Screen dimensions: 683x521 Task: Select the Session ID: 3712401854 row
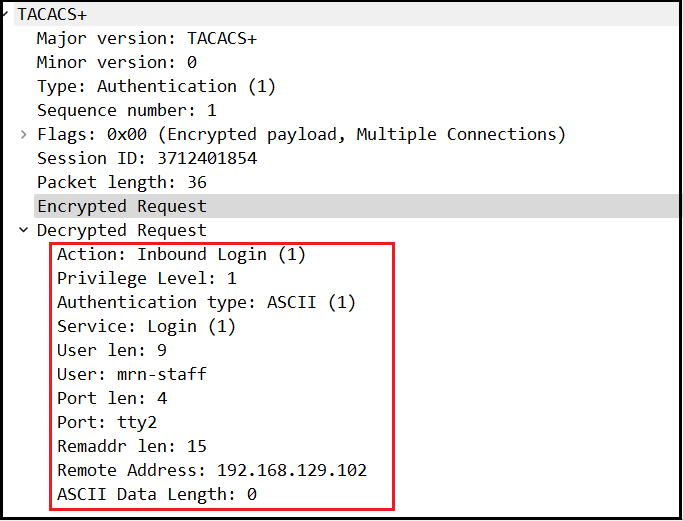click(x=146, y=158)
